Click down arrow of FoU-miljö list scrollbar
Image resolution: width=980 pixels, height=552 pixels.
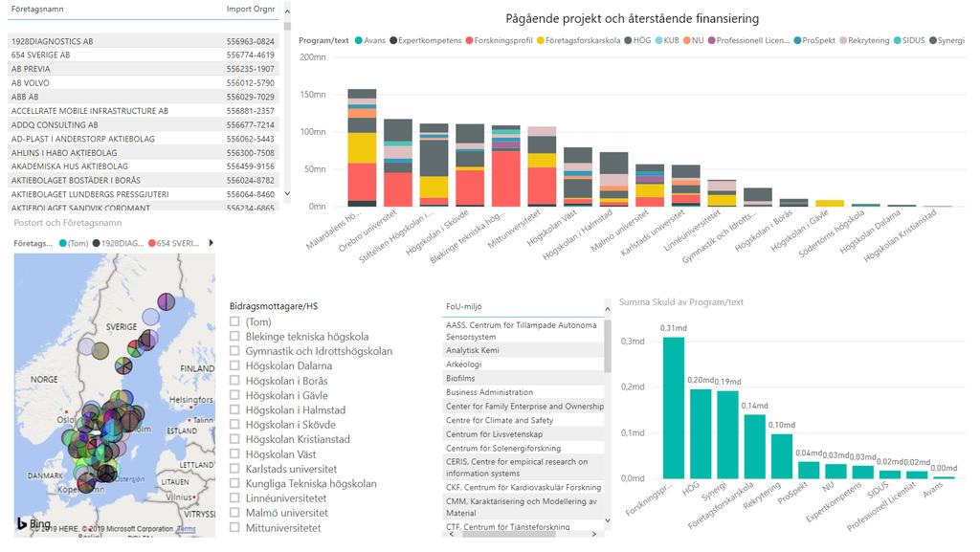point(608,520)
